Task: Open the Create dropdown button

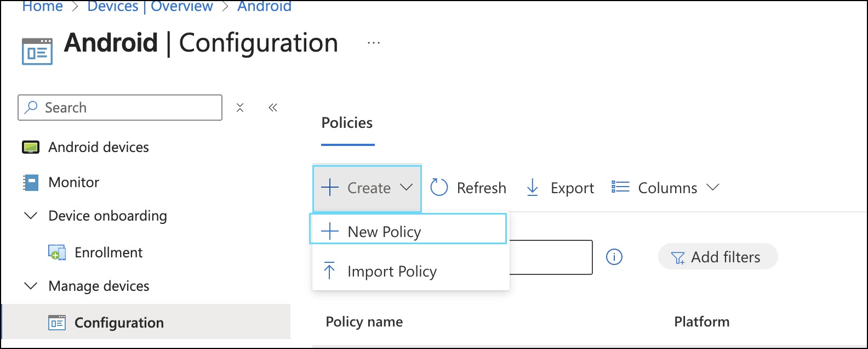Action: tap(367, 188)
